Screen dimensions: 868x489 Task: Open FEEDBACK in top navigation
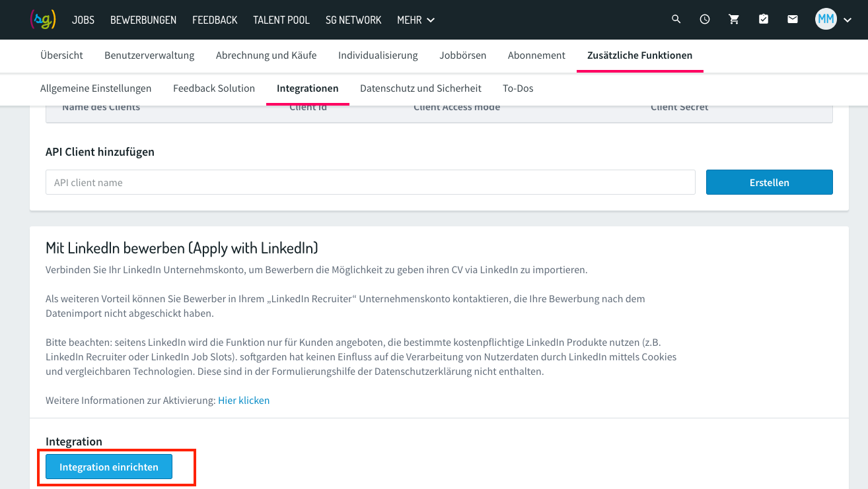(215, 20)
